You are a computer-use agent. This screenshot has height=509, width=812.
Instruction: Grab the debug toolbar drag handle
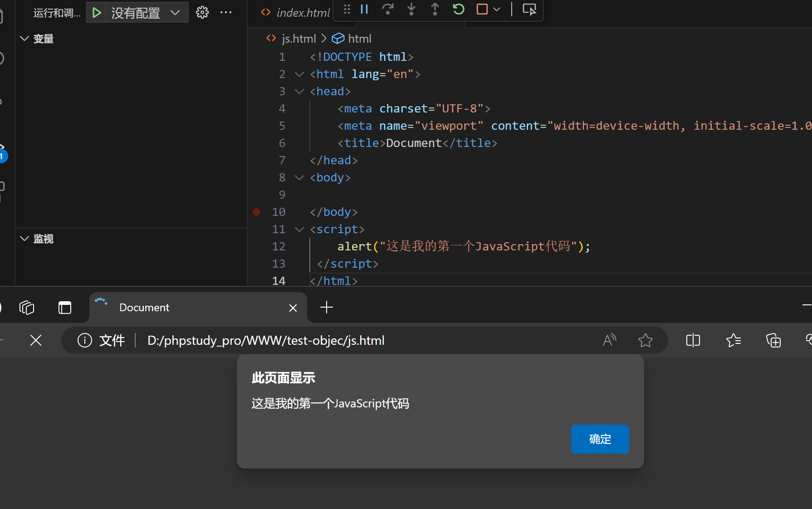click(x=347, y=9)
